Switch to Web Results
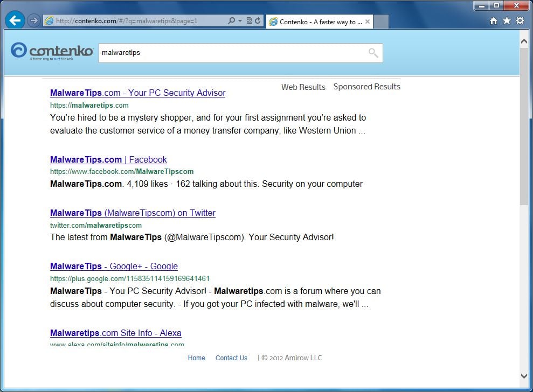The width and height of the screenshot is (533, 392). [x=303, y=87]
